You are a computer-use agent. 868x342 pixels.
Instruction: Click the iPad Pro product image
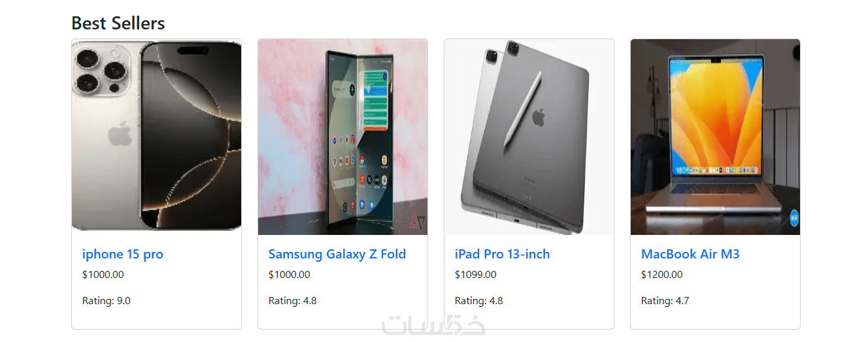pyautogui.click(x=529, y=137)
